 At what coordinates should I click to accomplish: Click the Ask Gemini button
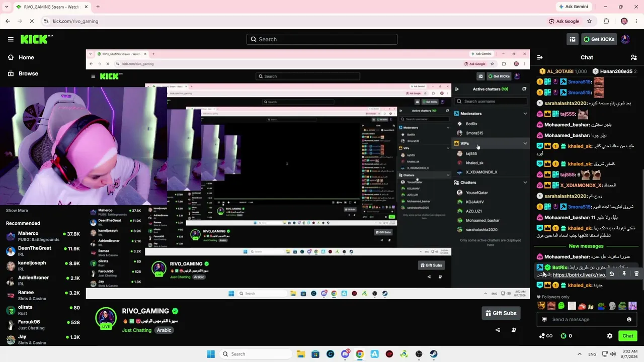tap(573, 7)
